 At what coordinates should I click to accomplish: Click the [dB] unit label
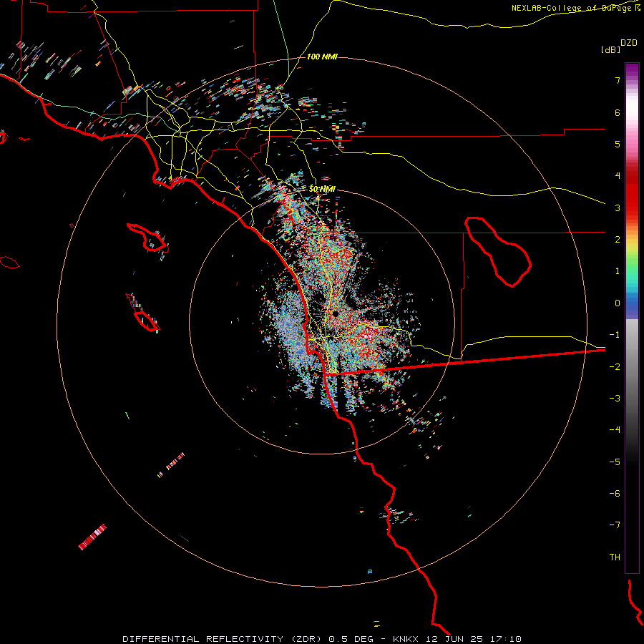tap(611, 49)
